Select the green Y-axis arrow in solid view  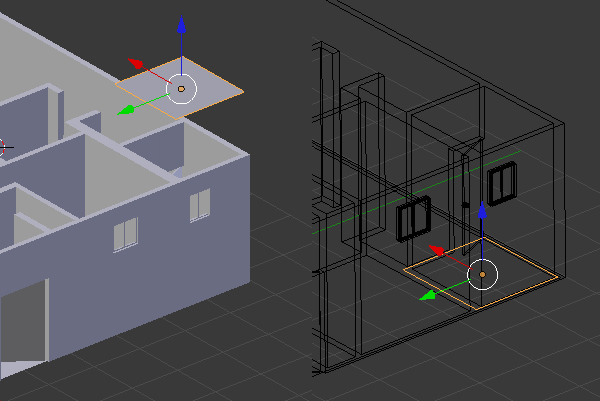click(126, 110)
